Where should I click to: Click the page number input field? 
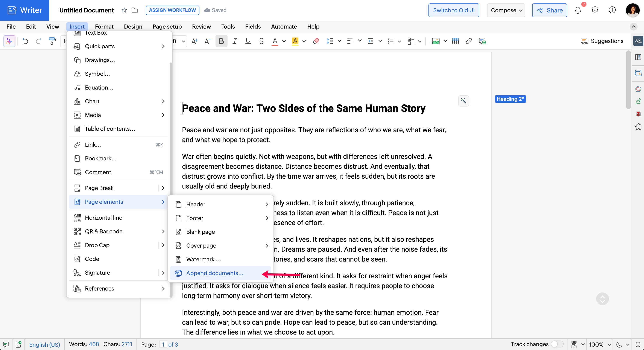pos(163,344)
